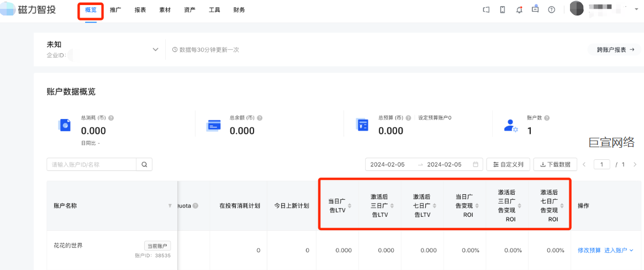
Task: Focus the 请输入账户ID/名称 search field
Action: 92,165
